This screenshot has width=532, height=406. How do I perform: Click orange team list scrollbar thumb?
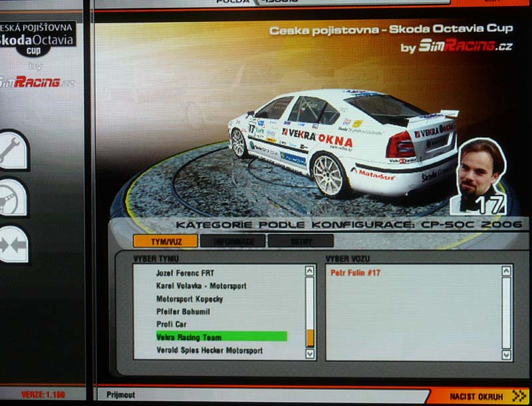[310, 337]
